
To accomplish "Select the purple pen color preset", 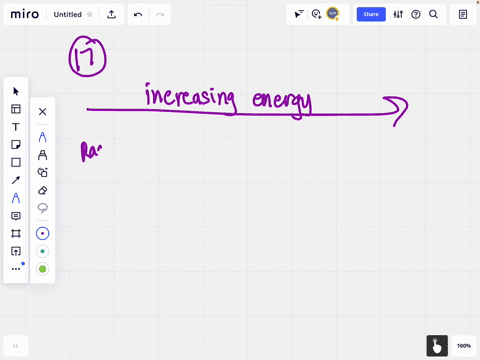I will (x=42, y=234).
